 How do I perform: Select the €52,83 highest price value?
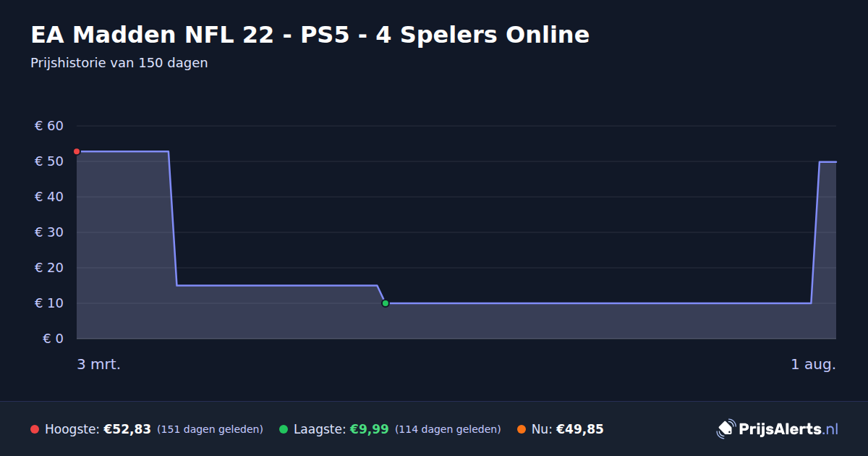[127, 429]
